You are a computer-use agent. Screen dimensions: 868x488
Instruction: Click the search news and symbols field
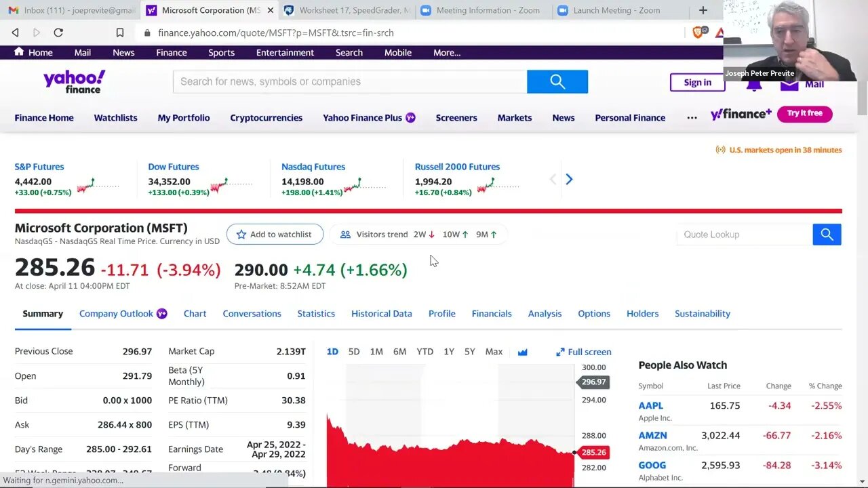350,81
